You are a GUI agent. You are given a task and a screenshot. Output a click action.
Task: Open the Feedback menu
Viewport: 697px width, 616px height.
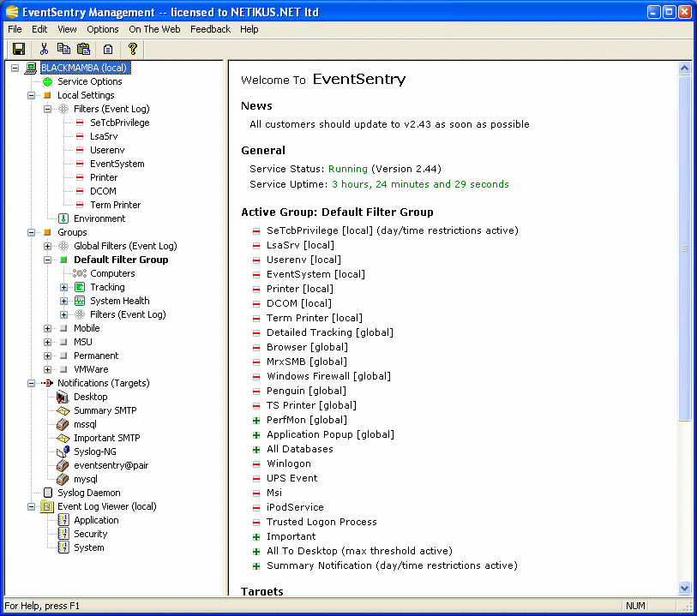pos(210,29)
